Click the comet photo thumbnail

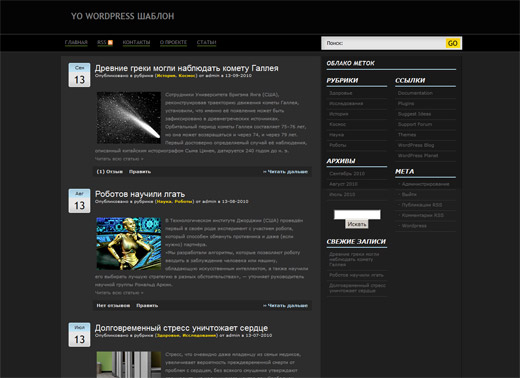pyautogui.click(x=129, y=118)
